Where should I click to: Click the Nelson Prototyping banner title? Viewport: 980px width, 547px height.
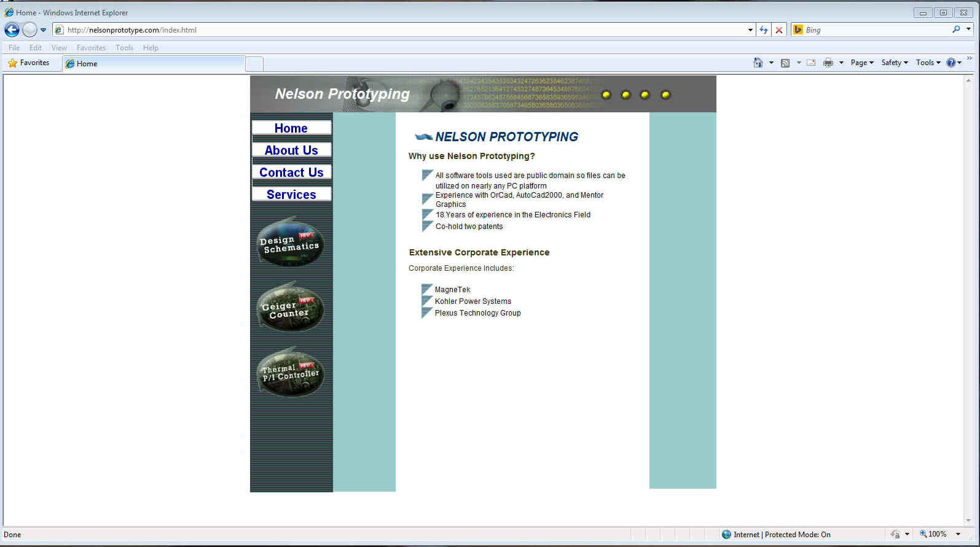342,94
